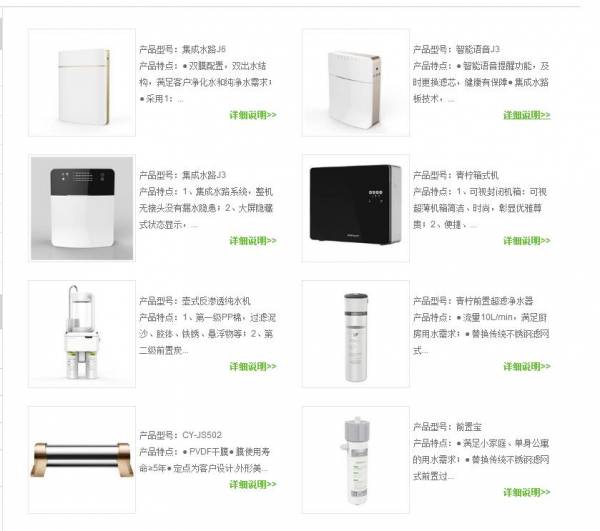Open 详细说明>> link for 集成水路J3
Image resolution: width=600 pixels, height=531 pixels.
(253, 241)
